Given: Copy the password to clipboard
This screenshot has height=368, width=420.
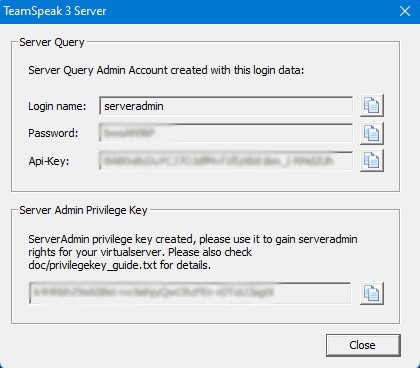Looking at the screenshot, I should pos(372,133).
